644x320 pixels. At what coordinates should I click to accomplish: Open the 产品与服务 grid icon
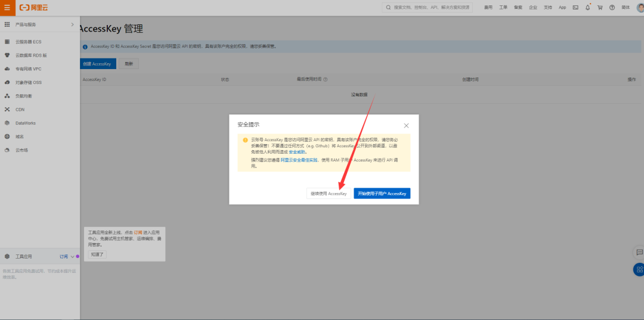tap(7, 24)
